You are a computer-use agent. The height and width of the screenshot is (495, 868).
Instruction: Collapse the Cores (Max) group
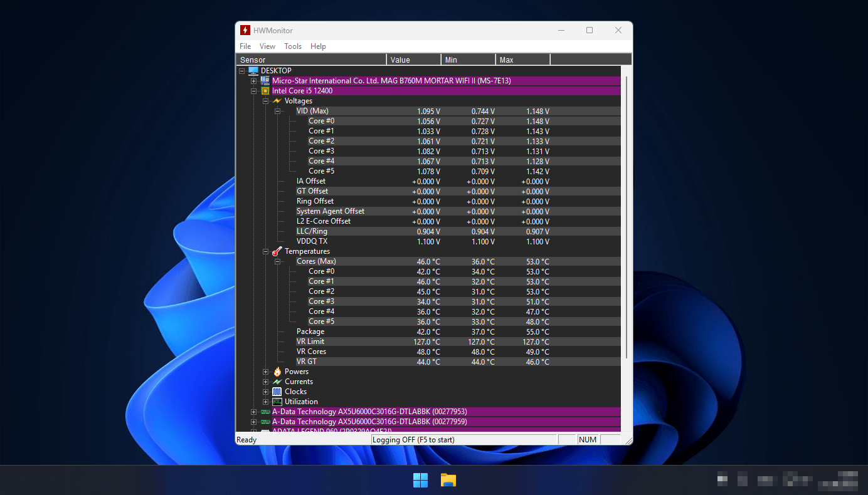click(277, 261)
